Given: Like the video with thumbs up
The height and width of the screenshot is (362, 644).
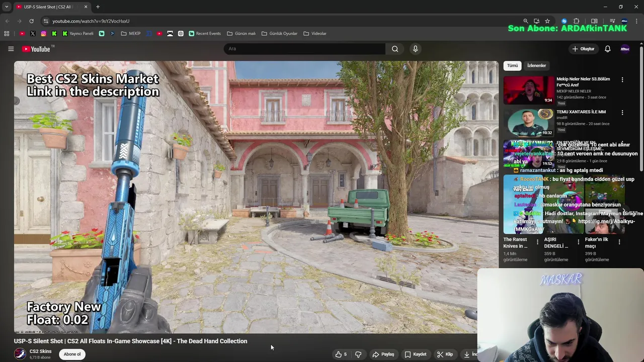Looking at the screenshot, I should (341, 354).
